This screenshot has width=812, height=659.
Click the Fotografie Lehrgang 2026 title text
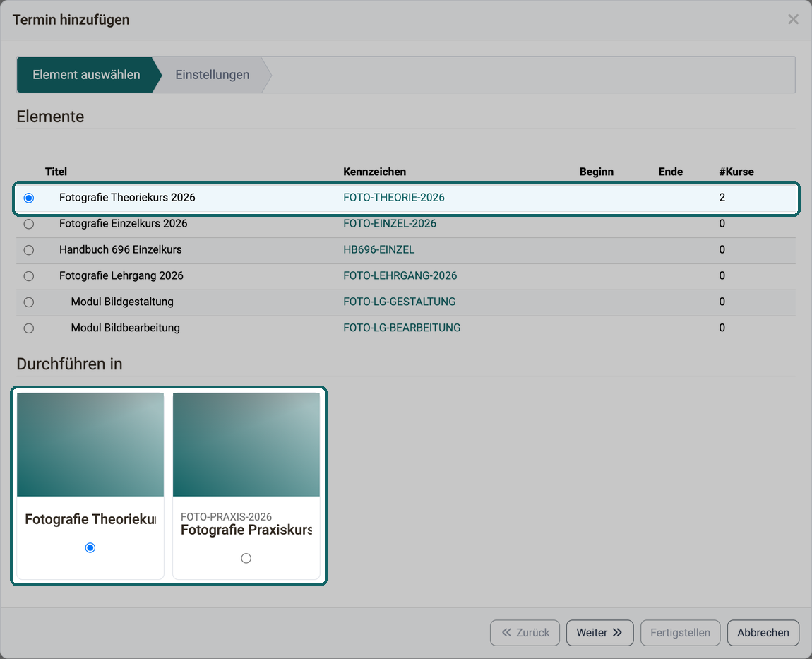(121, 275)
